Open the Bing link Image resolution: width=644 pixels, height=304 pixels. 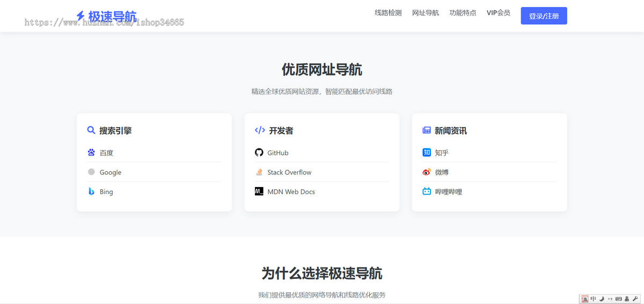106,191
